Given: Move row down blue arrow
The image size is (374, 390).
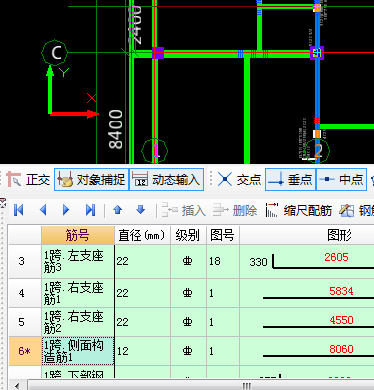Looking at the screenshot, I should [141, 210].
